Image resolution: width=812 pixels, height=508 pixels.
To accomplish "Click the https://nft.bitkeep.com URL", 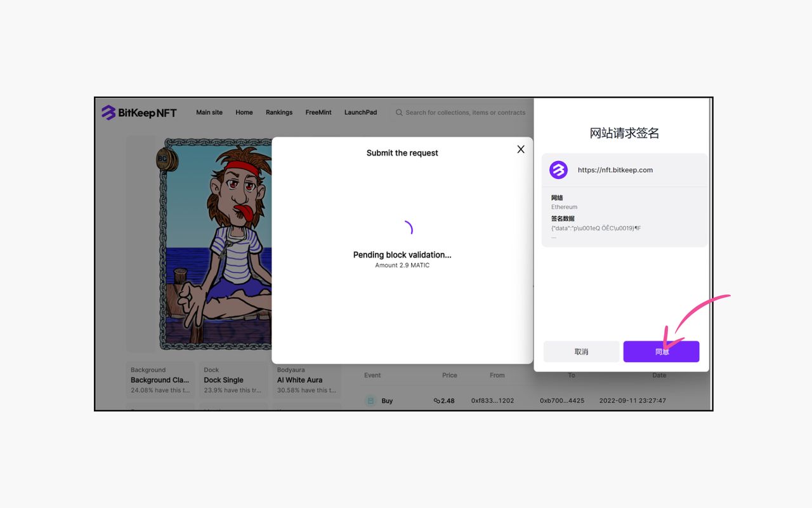I will click(615, 170).
